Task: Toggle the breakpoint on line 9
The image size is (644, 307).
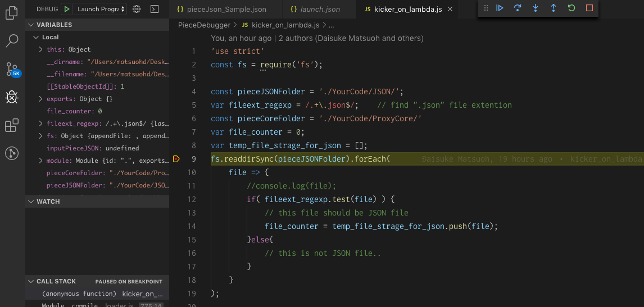Action: click(176, 159)
